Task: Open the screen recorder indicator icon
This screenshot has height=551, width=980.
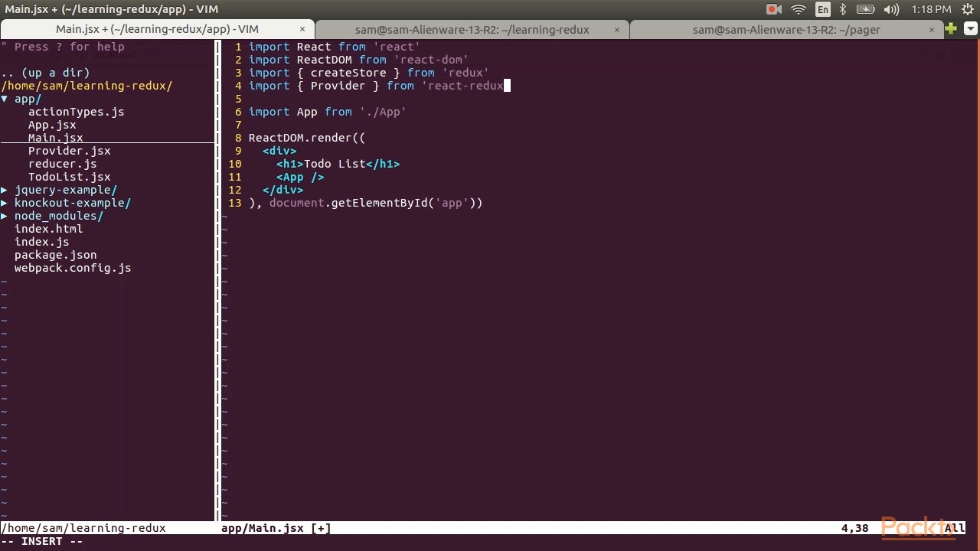Action: click(774, 9)
